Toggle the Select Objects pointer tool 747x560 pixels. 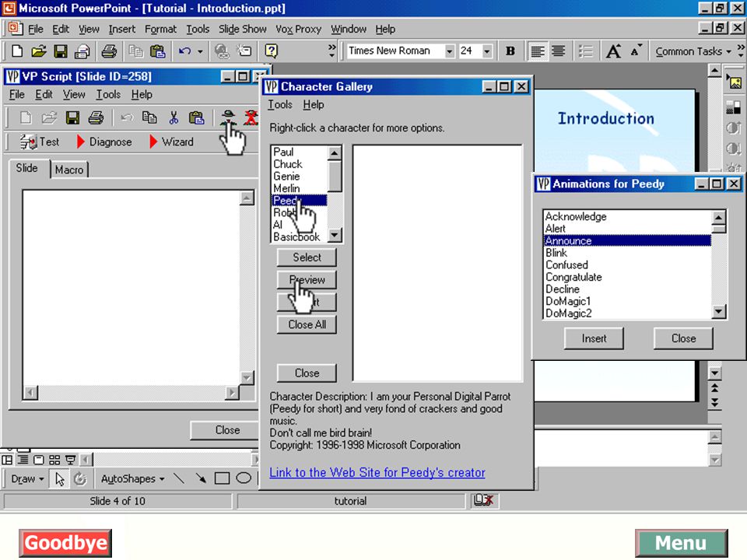[60, 478]
